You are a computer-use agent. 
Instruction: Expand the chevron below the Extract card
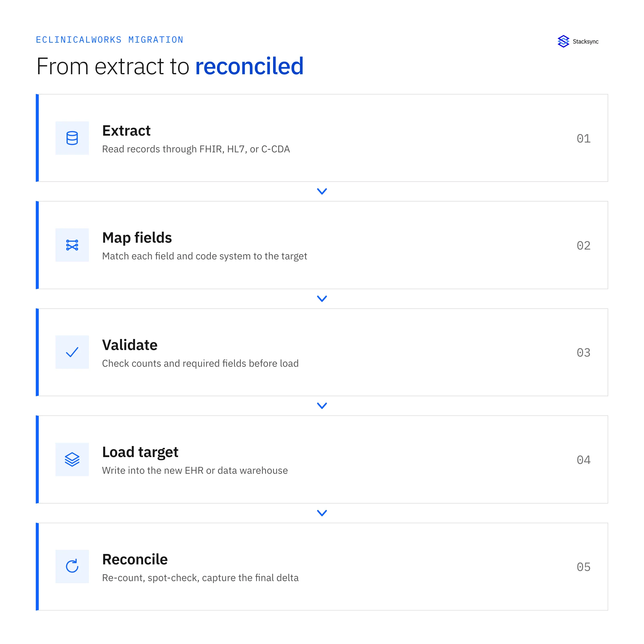(x=322, y=191)
